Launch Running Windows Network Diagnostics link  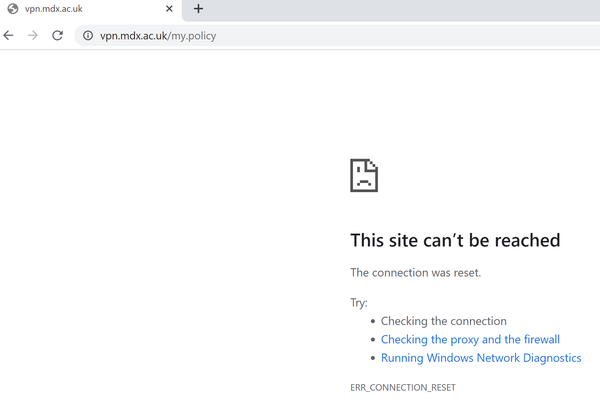point(481,358)
